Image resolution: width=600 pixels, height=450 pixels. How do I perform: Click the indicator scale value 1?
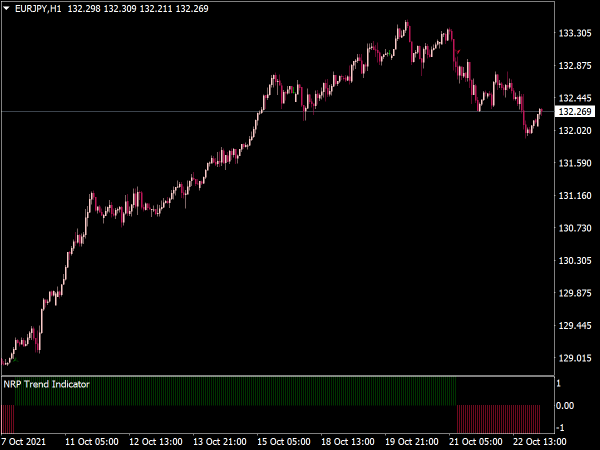tap(559, 383)
